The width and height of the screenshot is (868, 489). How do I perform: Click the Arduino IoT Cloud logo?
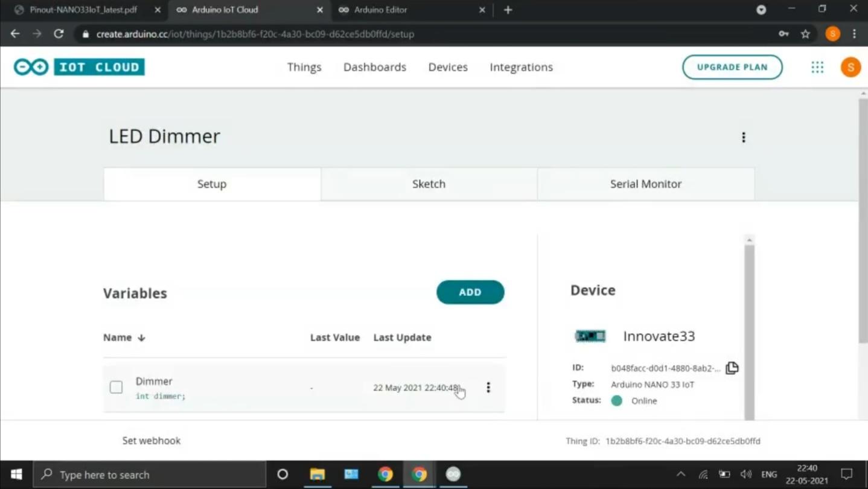[79, 67]
